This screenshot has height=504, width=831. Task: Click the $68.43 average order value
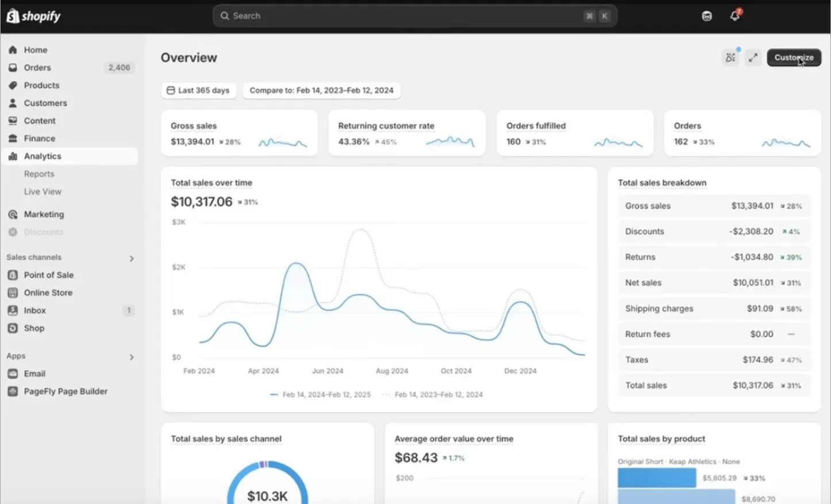416,458
